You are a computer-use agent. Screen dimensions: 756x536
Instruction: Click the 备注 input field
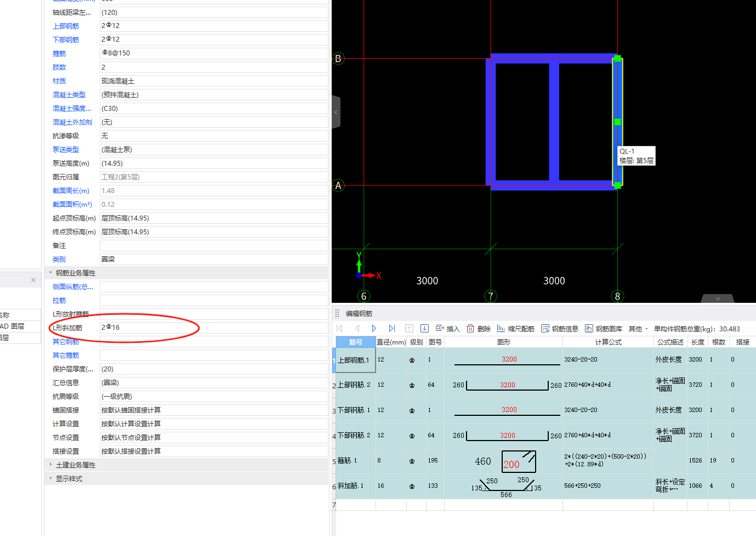coord(214,245)
